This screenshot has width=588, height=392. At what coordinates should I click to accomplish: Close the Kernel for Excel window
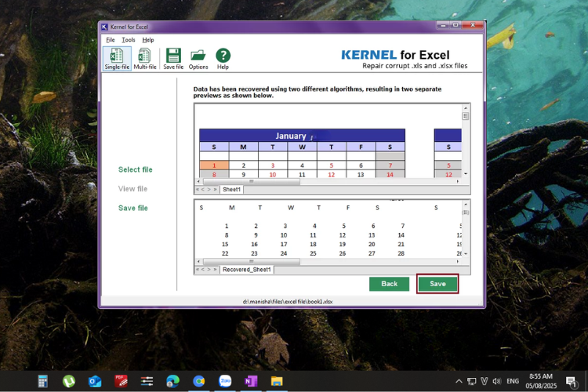click(x=473, y=25)
